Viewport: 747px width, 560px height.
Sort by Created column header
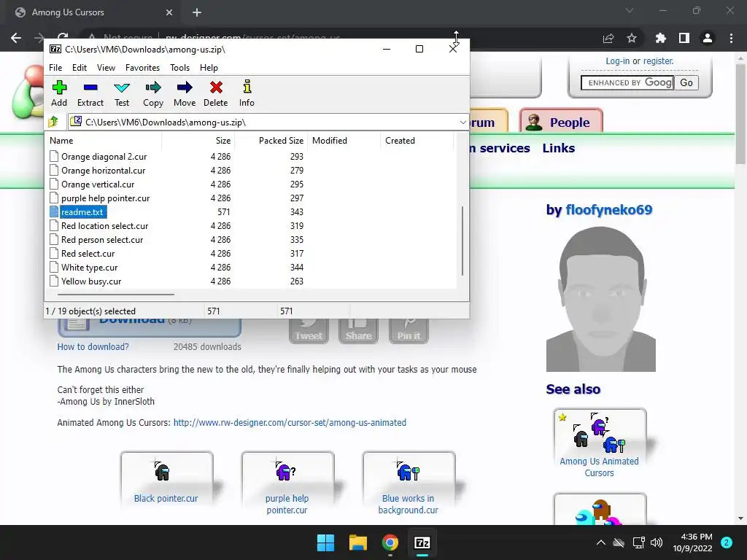point(417,141)
